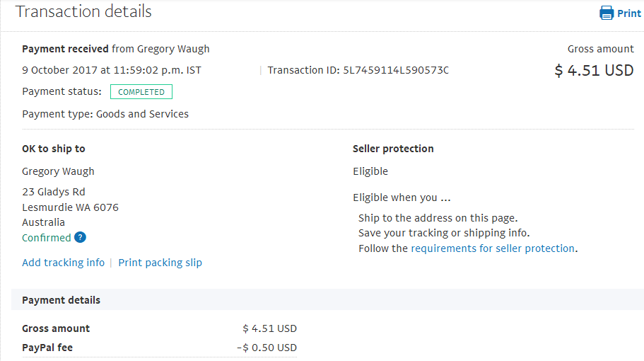Click the payer name Gregory Waugh in address
This screenshot has height=361, width=644.
pos(59,171)
